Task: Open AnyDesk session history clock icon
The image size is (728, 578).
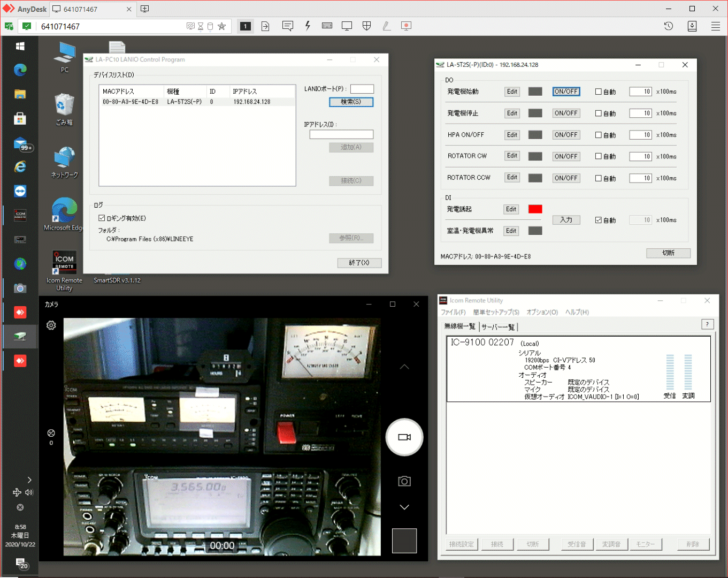Action: point(668,26)
